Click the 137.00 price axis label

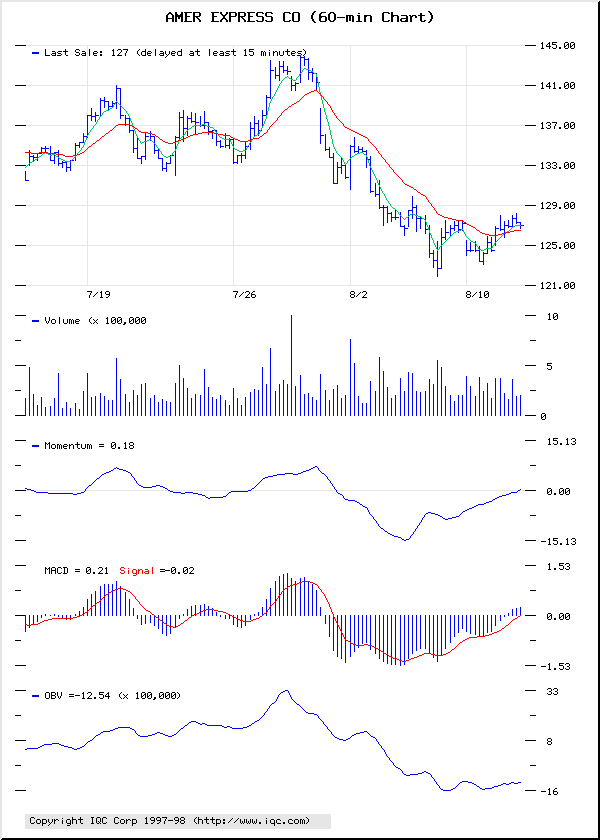click(557, 125)
